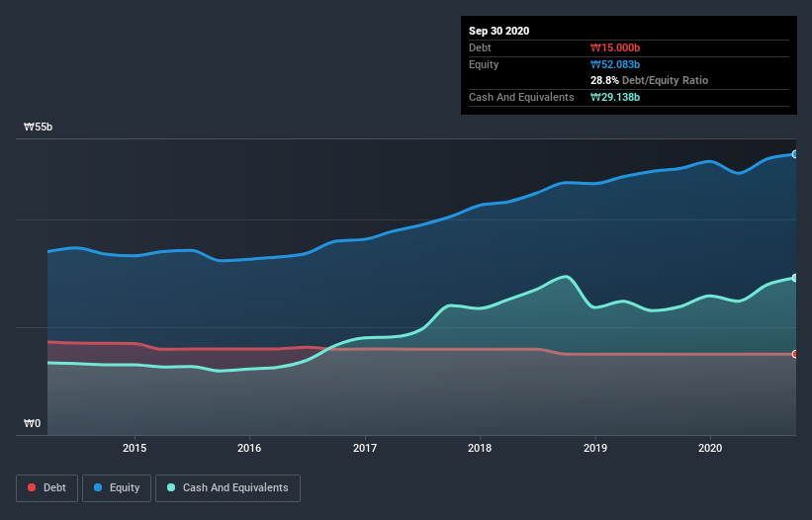Click the ₩15.000b debt value
This screenshot has height=520, width=812.
coord(615,47)
